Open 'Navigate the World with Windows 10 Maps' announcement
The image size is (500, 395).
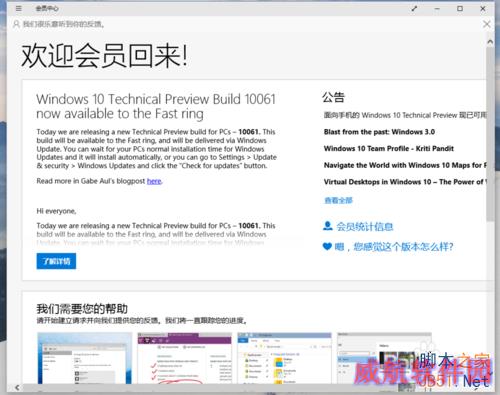405,165
